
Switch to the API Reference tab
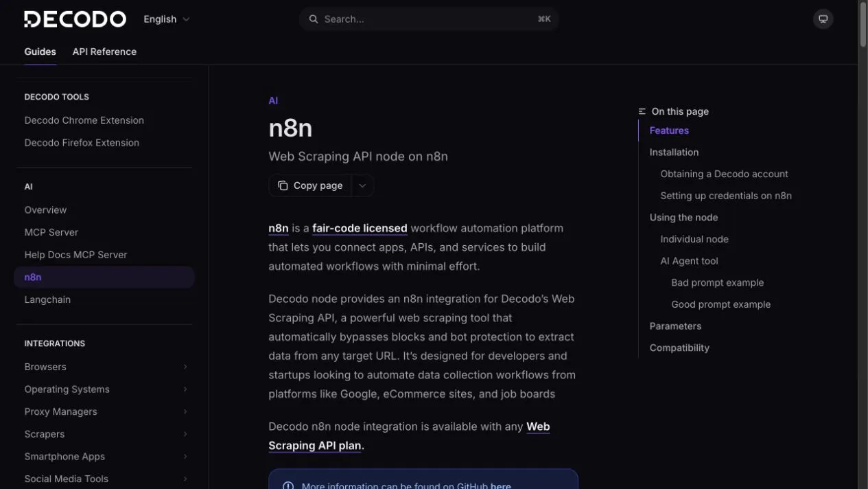click(x=104, y=52)
